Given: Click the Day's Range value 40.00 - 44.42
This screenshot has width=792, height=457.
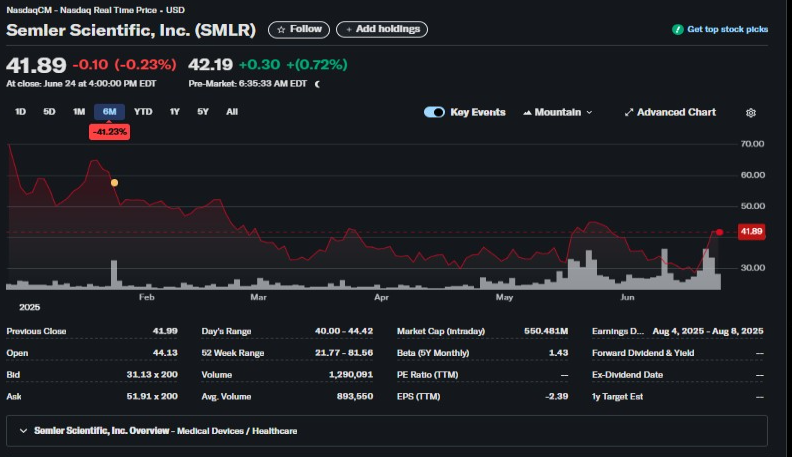Looking at the screenshot, I should coord(344,331).
